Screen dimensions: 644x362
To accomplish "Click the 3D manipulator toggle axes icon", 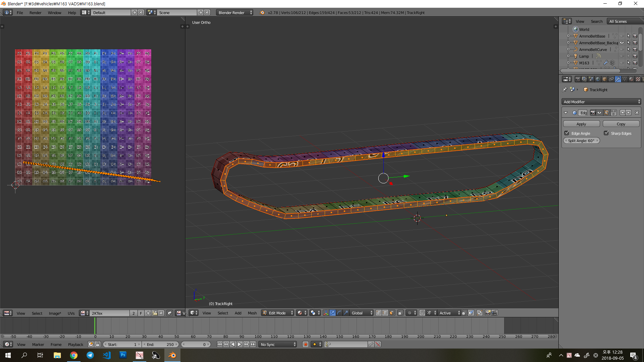I will click(326, 313).
